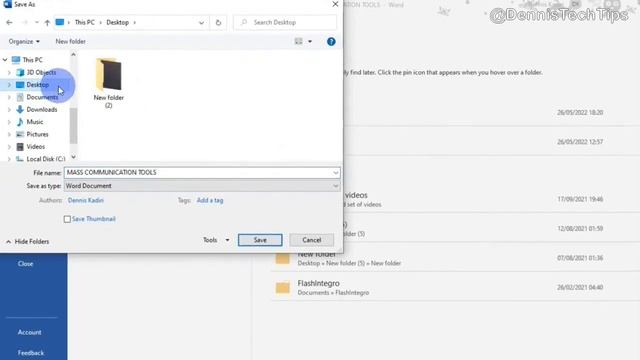Open the File name dropdown arrow
Viewport: 640px width, 360px height.
pyautogui.click(x=336, y=173)
